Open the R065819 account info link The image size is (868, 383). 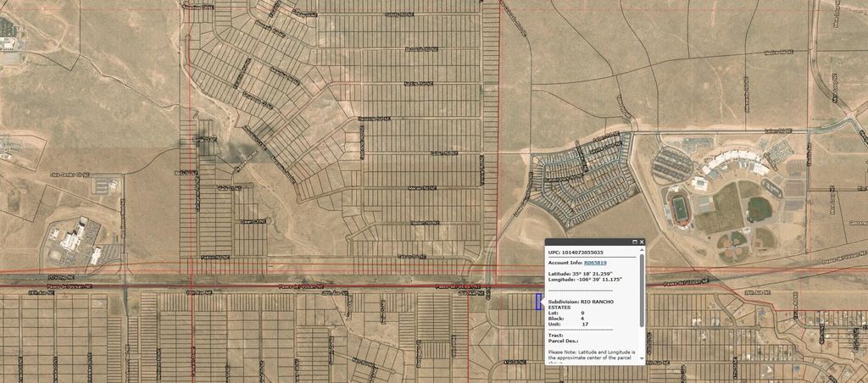tap(595, 263)
